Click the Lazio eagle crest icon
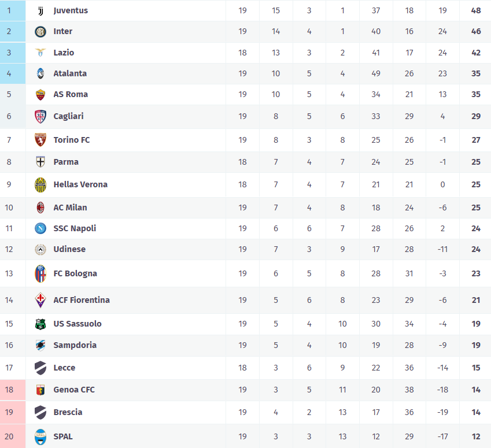This screenshot has height=448, width=491. [40, 53]
